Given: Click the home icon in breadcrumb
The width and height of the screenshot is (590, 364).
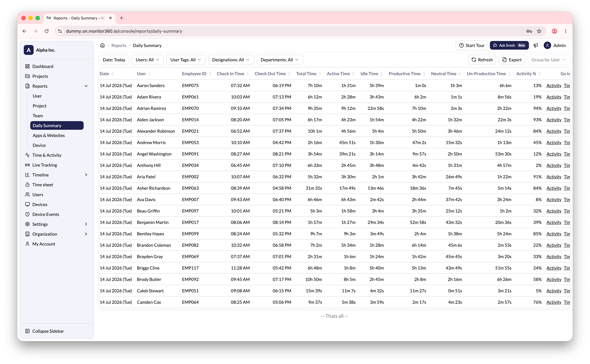Looking at the screenshot, I should [x=102, y=45].
